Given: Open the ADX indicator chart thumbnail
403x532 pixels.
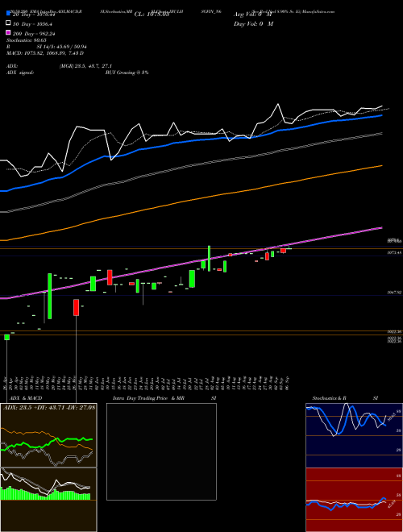Looking at the screenshot, I should 48,435.
